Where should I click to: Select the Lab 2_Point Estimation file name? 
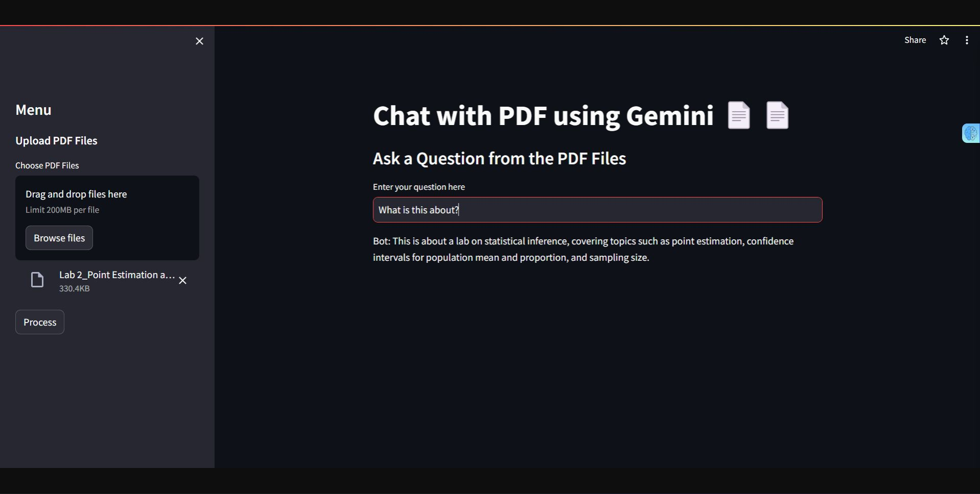[117, 275]
